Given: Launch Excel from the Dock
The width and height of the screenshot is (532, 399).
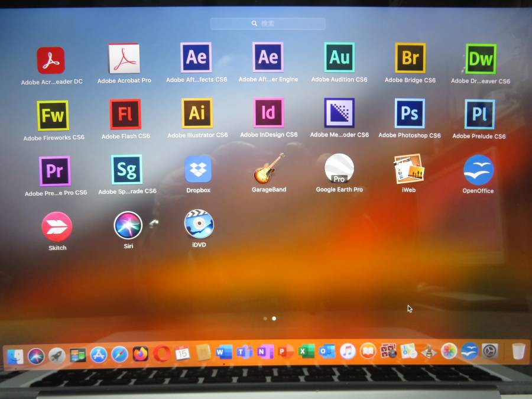Looking at the screenshot, I should click(x=306, y=351).
